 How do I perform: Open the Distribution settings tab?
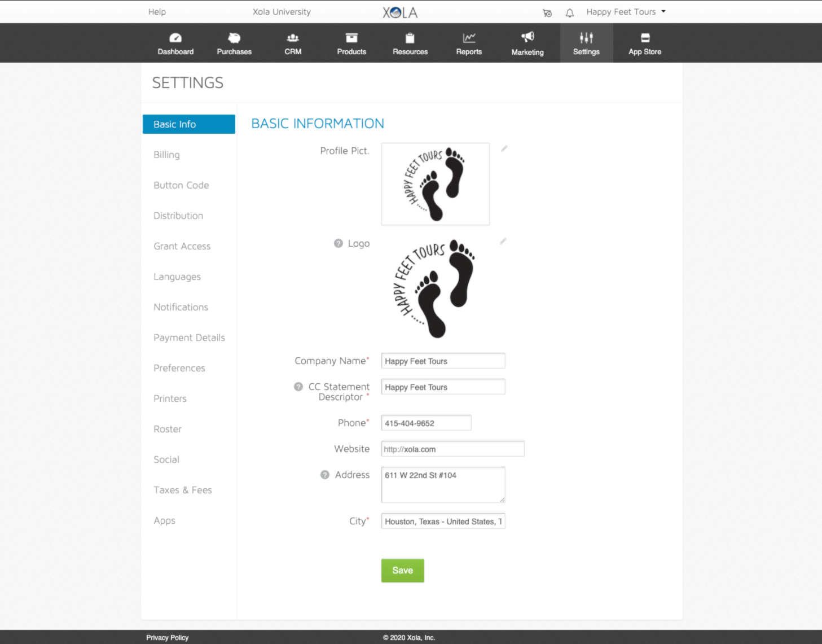[178, 216]
